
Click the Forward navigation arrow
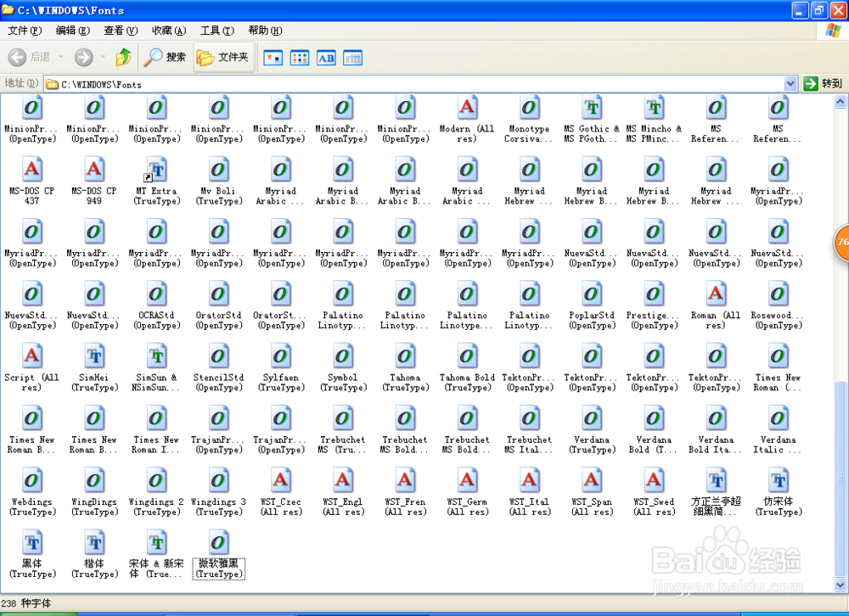click(83, 56)
